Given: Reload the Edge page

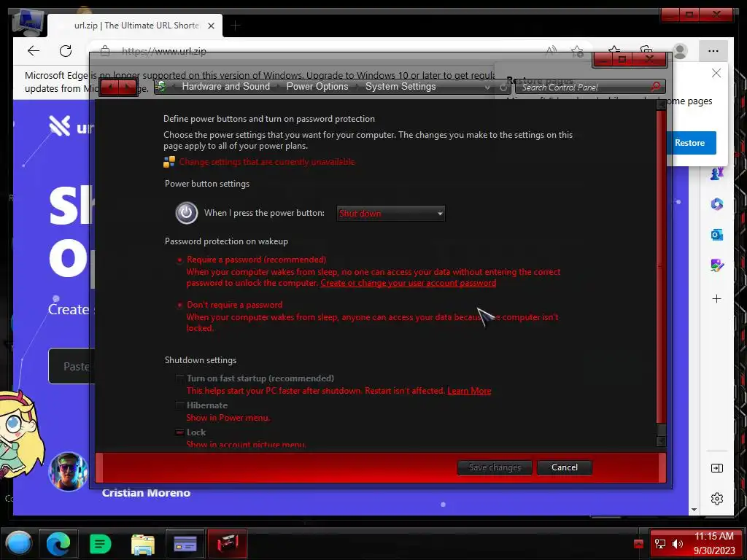Looking at the screenshot, I should [66, 51].
